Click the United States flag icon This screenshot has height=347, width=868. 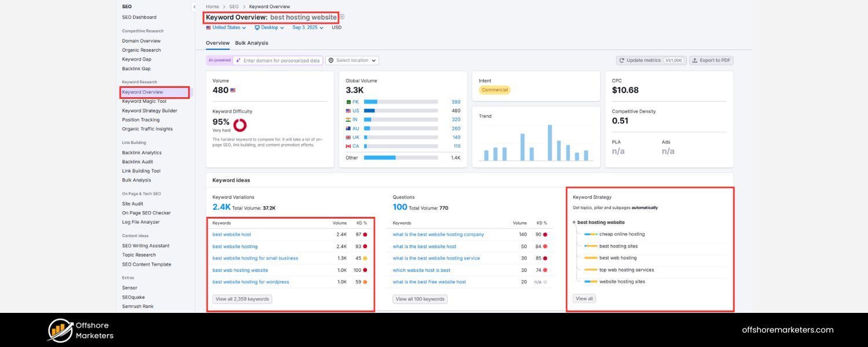coord(209,27)
